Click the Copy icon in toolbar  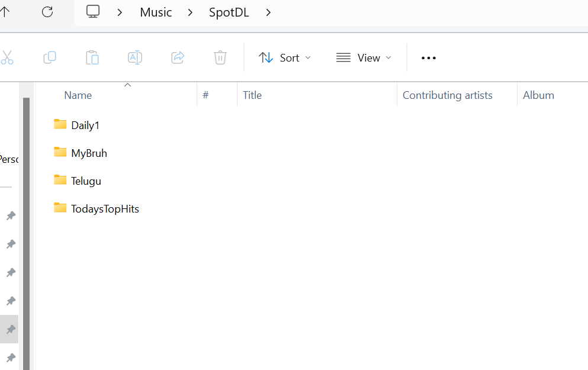click(50, 57)
